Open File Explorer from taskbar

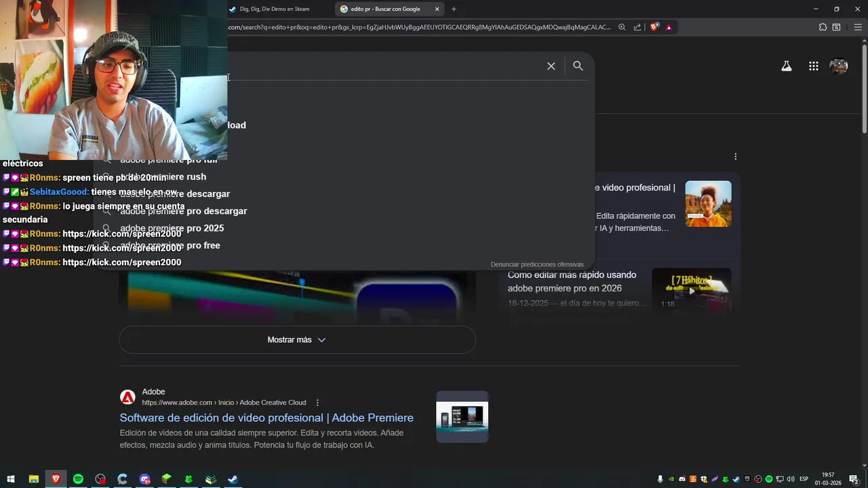[33, 479]
